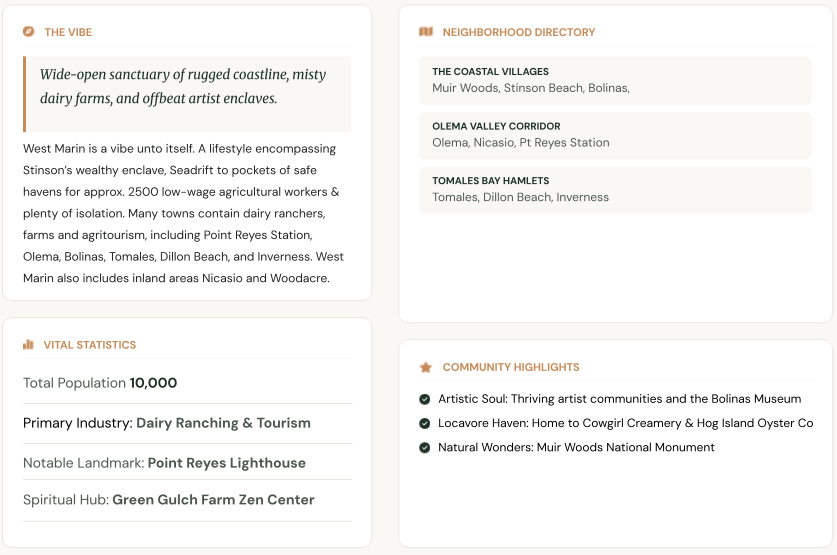This screenshot has height=555, width=837.
Task: Click the map icon beside Neighborhood Directory
Action: point(426,32)
